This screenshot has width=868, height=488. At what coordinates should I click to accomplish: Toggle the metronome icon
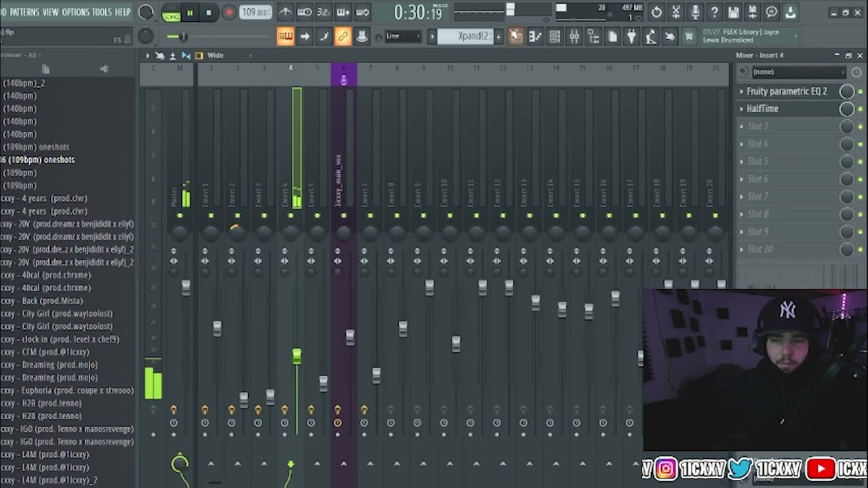coord(285,12)
